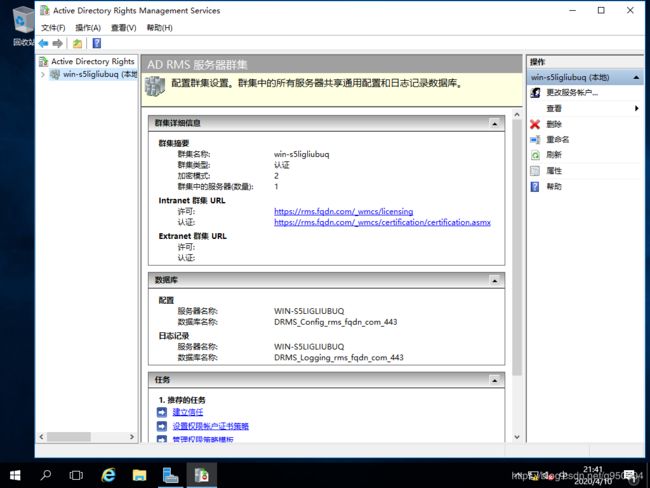This screenshot has width=650, height=488.
Task: Click the 建立信任 task link
Action: point(188,412)
